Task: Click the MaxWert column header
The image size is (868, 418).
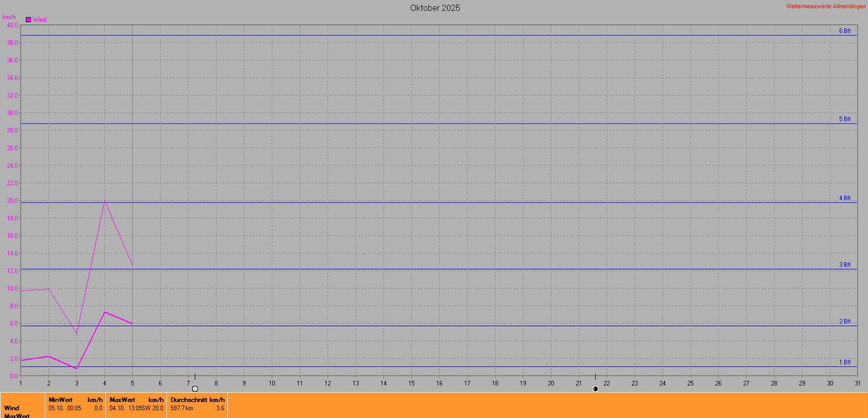Action: click(x=122, y=400)
